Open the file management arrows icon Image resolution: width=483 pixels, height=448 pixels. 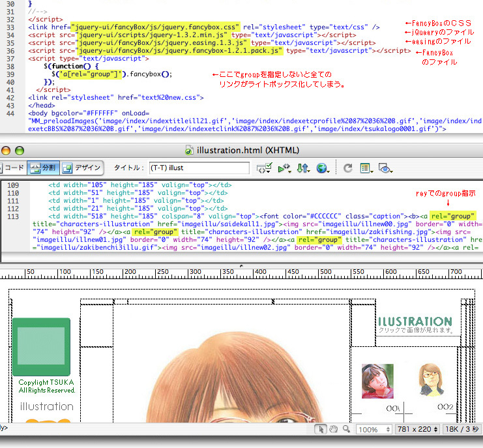(x=303, y=168)
